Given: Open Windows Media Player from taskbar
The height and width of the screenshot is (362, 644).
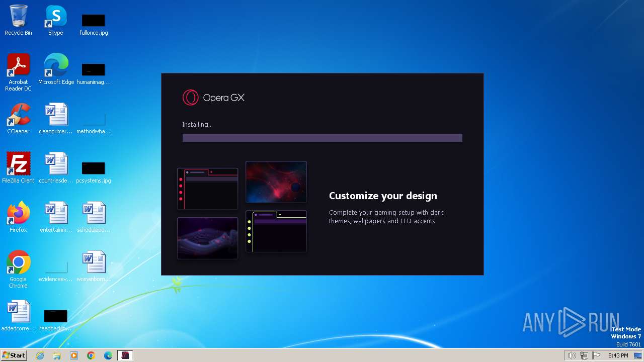Looking at the screenshot, I should [74, 355].
